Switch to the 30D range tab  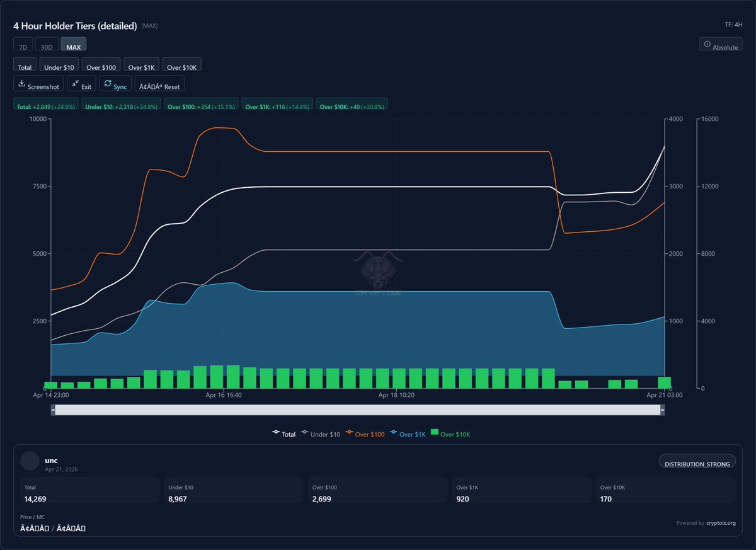point(47,45)
